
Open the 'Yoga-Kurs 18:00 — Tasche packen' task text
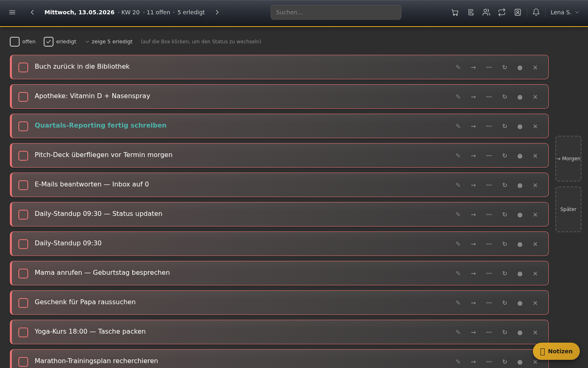click(x=90, y=331)
